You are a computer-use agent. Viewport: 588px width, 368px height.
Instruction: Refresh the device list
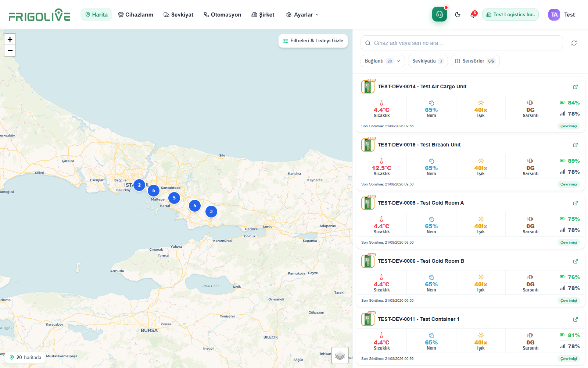[x=574, y=43]
